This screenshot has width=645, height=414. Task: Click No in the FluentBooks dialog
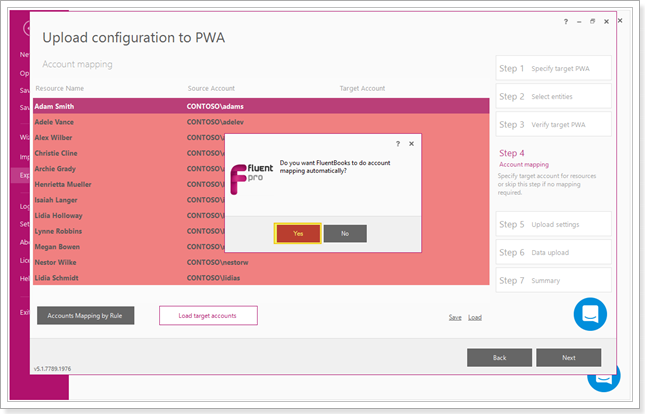point(345,233)
